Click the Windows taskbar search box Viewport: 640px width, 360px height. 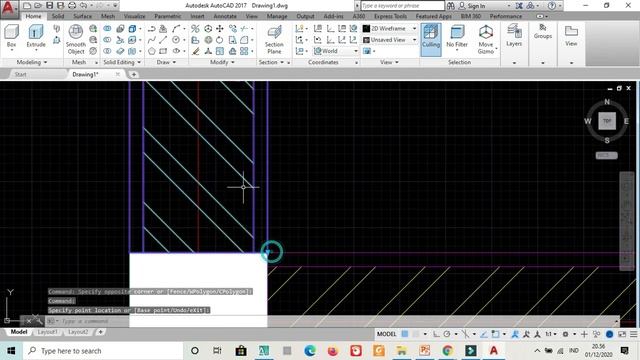coord(103,351)
